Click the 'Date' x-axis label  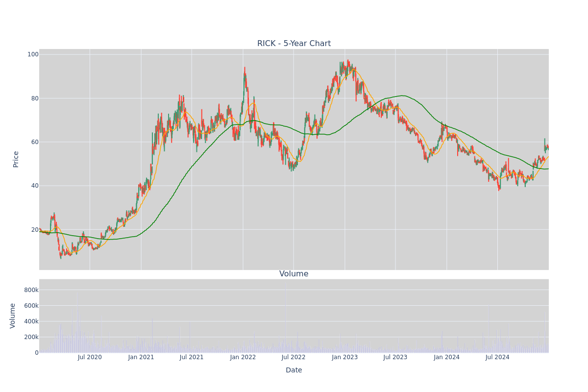pos(294,370)
